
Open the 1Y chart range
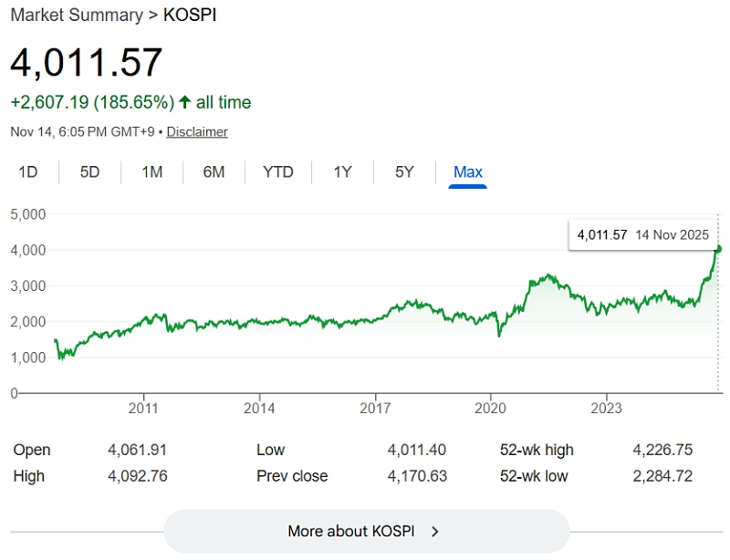tap(342, 171)
